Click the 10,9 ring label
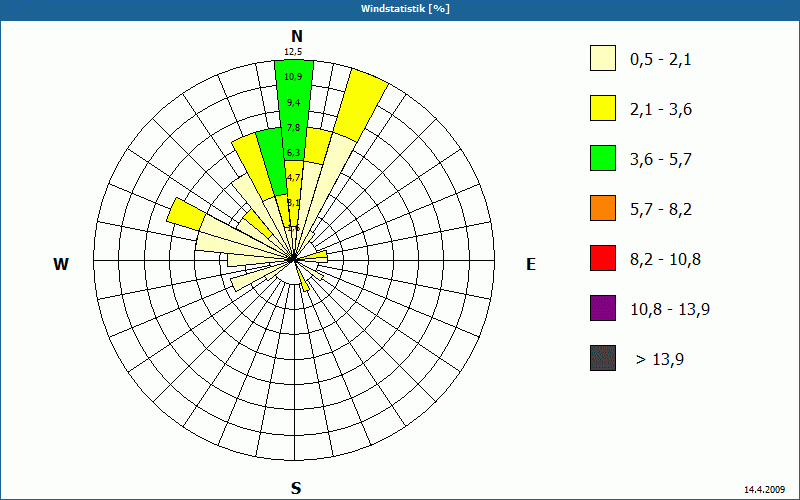The width and height of the screenshot is (800, 500). [293, 77]
